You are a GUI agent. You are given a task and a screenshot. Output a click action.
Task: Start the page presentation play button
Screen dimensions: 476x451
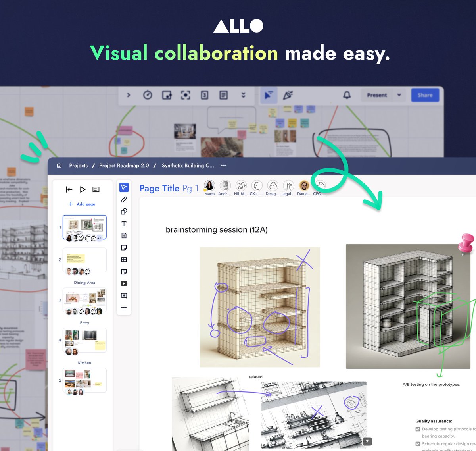coord(83,189)
